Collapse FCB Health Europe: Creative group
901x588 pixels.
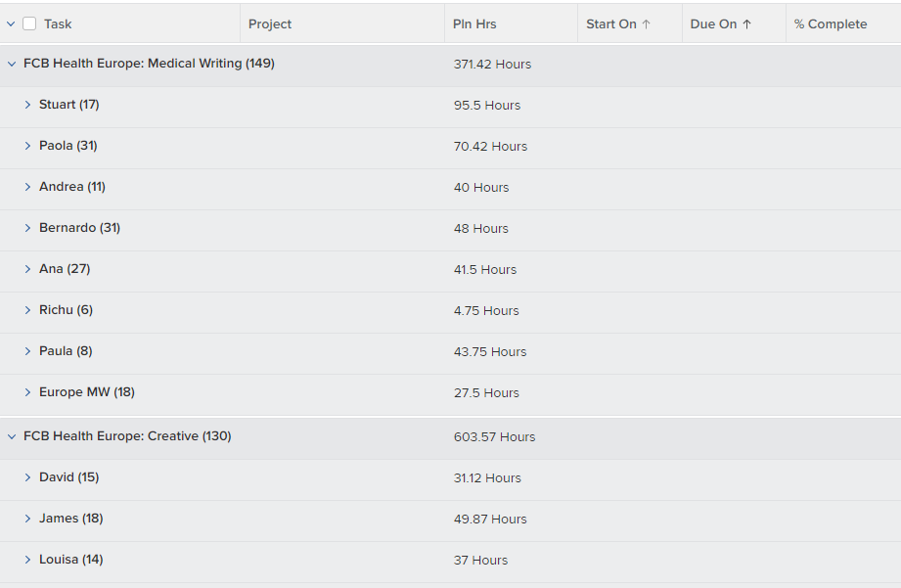[x=12, y=436]
